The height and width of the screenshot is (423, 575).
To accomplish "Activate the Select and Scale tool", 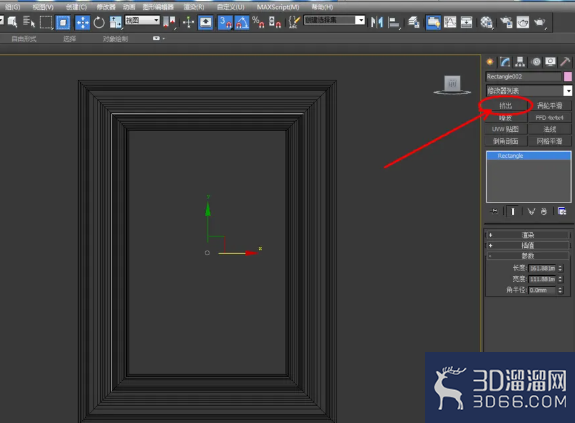I will pos(116,22).
